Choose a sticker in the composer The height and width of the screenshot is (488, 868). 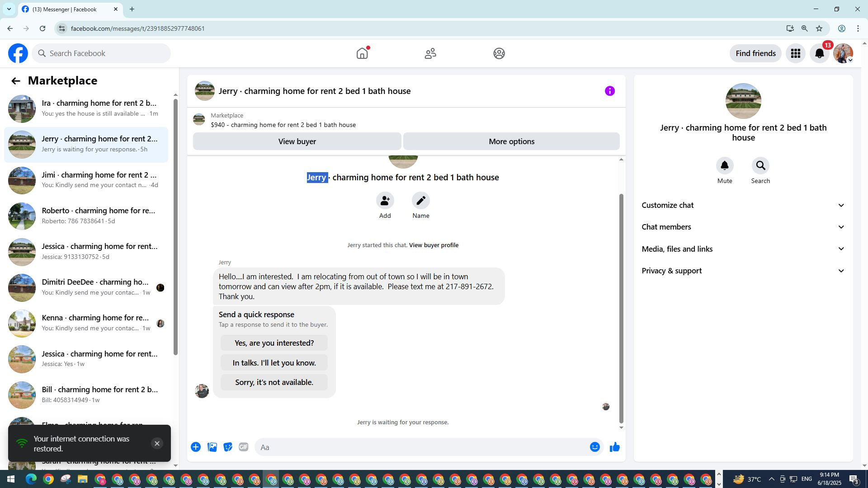coord(228,447)
